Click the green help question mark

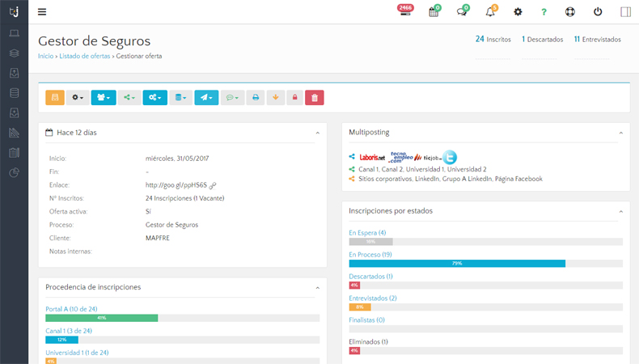click(544, 12)
